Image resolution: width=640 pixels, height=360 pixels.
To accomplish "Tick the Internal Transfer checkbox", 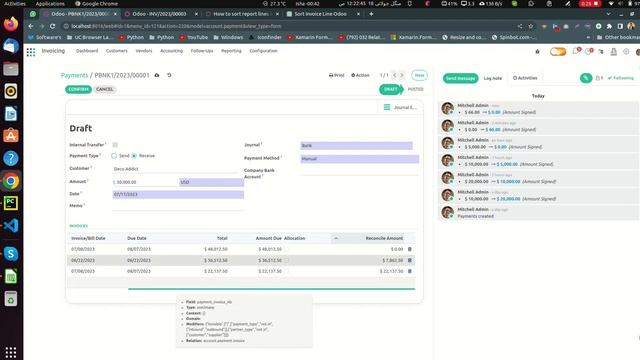I will [115, 145].
